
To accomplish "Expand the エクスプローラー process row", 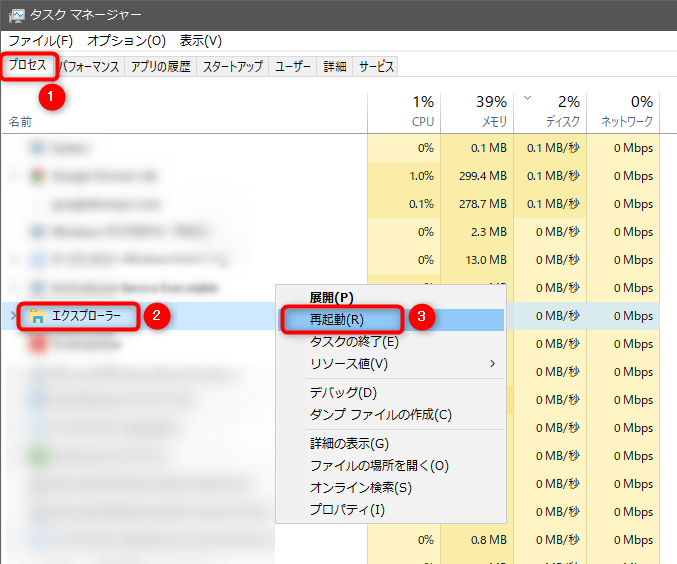I will 13,316.
